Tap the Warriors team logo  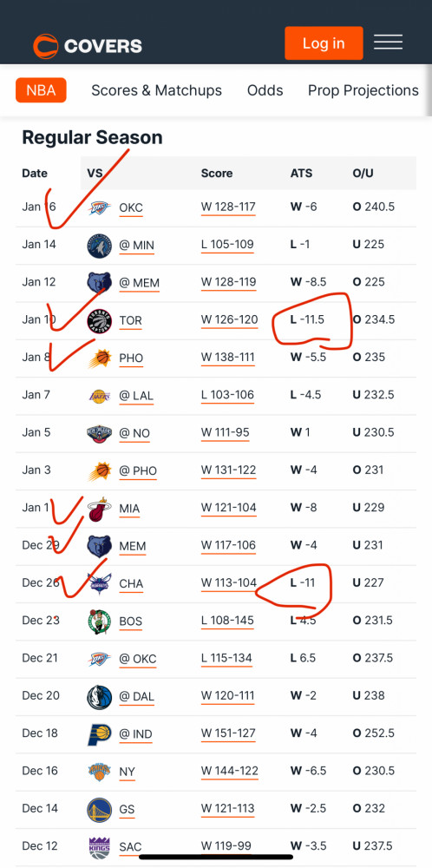click(100, 809)
